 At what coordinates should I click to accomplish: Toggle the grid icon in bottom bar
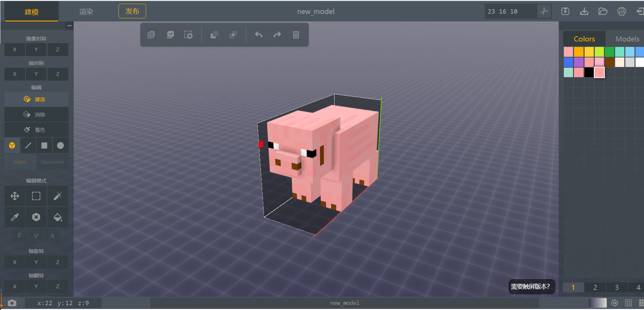(x=628, y=303)
